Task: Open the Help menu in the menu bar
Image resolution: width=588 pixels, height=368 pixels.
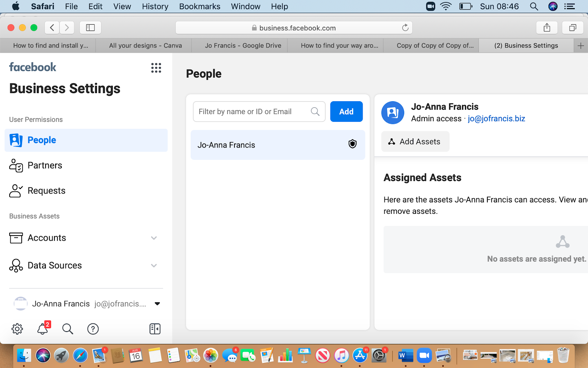Action: click(279, 6)
